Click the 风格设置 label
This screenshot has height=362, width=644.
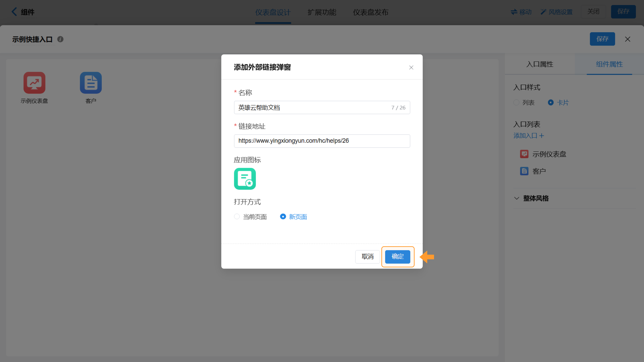(560, 12)
